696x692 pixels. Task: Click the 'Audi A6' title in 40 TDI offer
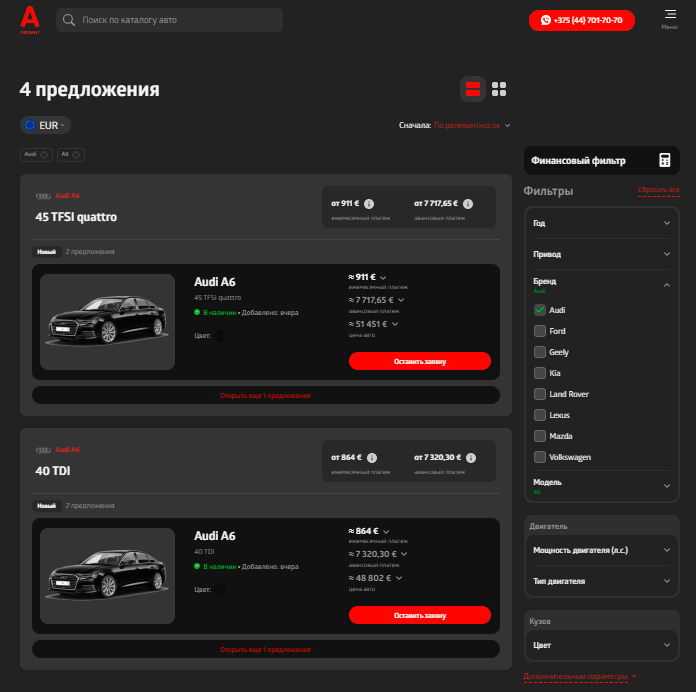tap(214, 536)
